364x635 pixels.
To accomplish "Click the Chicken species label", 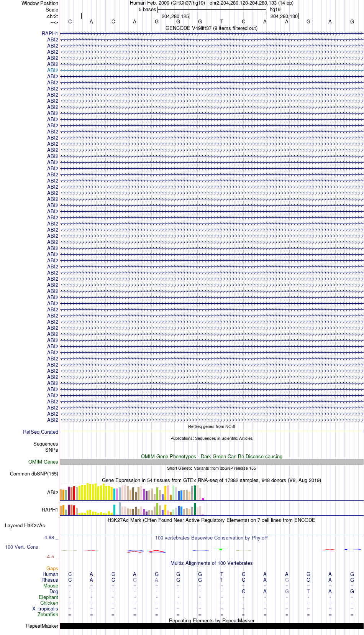I will click(49, 603).
